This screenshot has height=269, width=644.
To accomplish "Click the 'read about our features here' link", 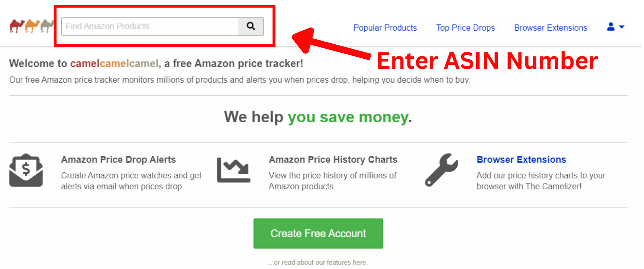I will (318, 262).
